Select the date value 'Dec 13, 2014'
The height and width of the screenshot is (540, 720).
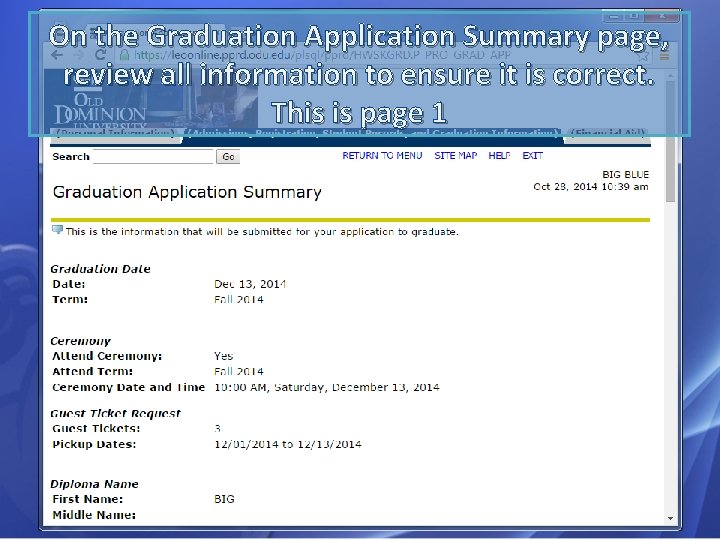tap(250, 284)
